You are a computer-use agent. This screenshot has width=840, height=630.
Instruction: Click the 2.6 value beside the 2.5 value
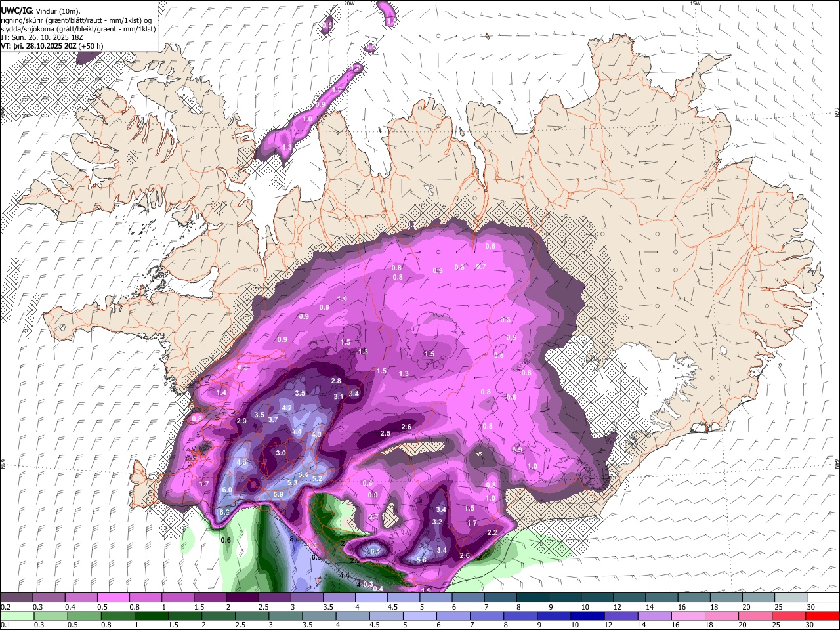click(x=406, y=427)
